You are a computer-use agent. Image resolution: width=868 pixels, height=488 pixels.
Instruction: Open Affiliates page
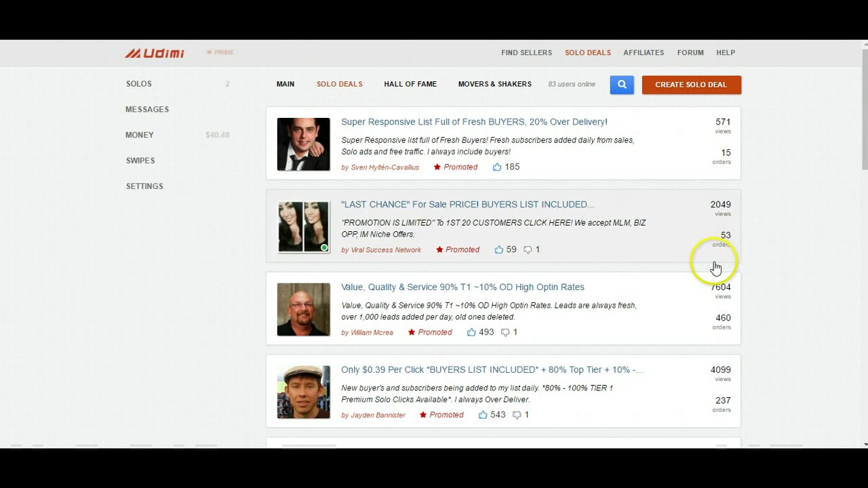644,52
